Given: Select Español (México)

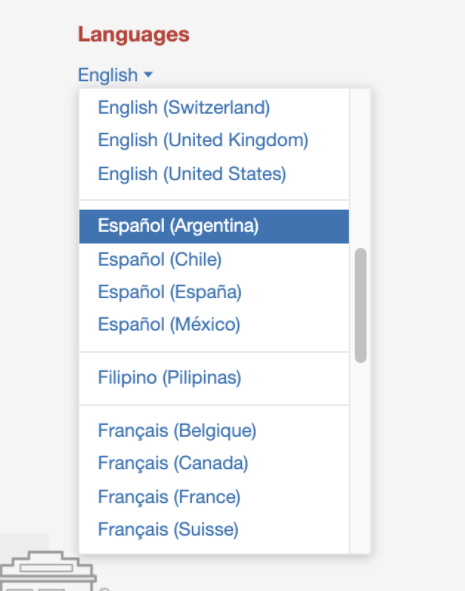Looking at the screenshot, I should point(214,325).
